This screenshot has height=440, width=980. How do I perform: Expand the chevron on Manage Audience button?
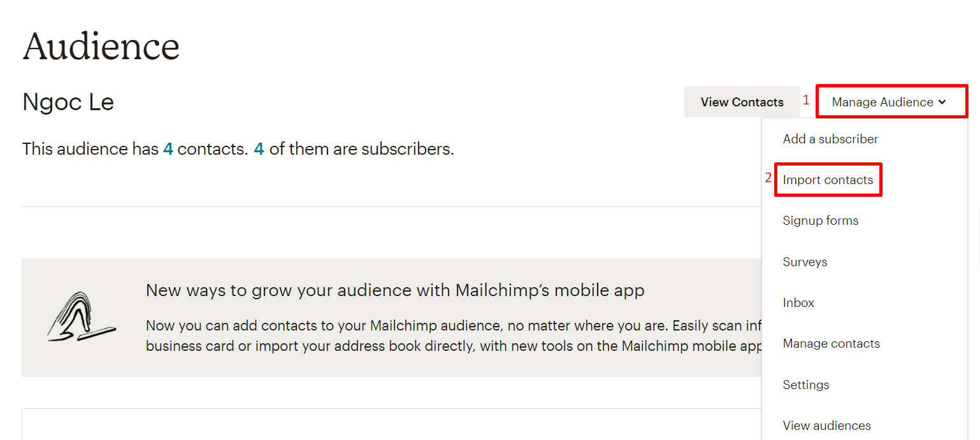[942, 102]
